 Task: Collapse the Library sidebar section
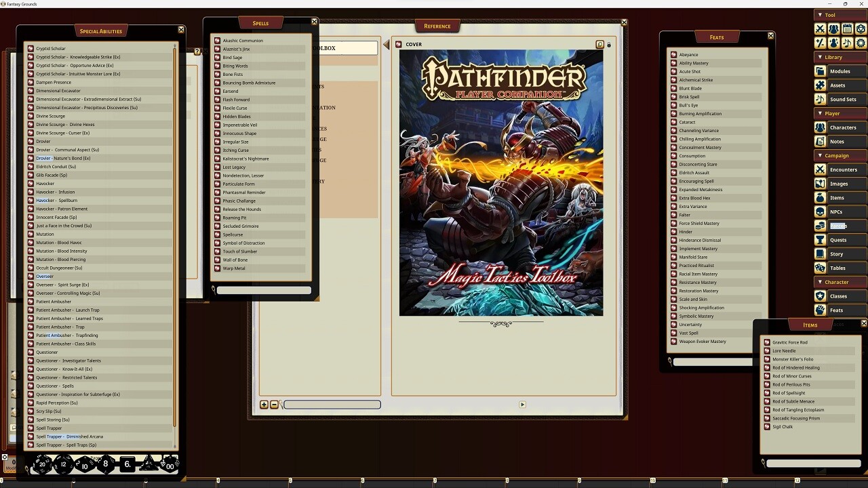(x=831, y=56)
